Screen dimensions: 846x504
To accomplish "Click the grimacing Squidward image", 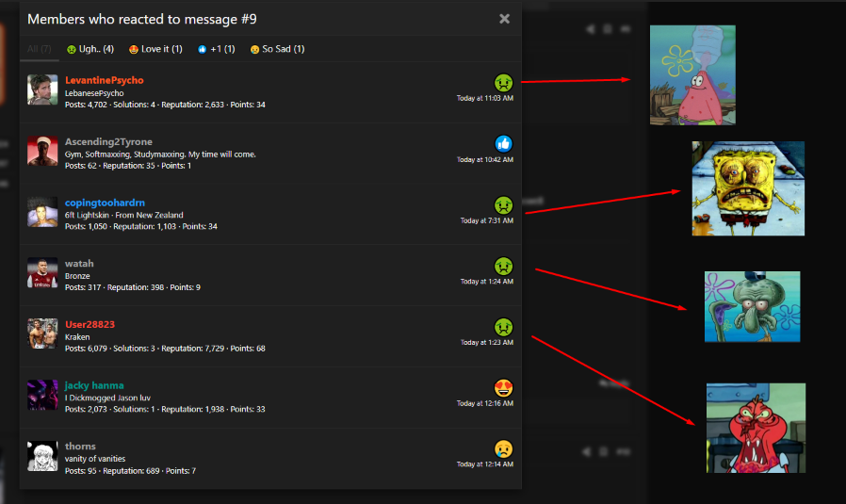I will click(x=752, y=306).
